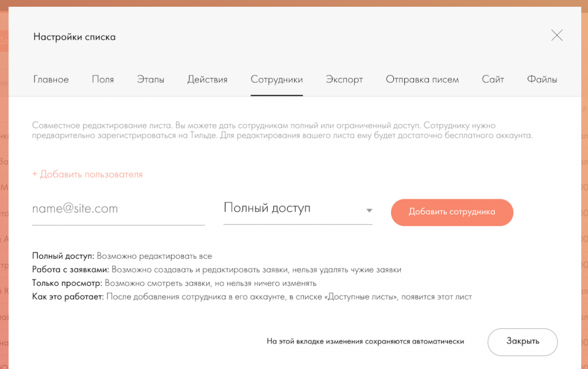Viewport: 588px width, 369px height.
Task: Click the access level dropdown arrow
Action: pos(369,211)
